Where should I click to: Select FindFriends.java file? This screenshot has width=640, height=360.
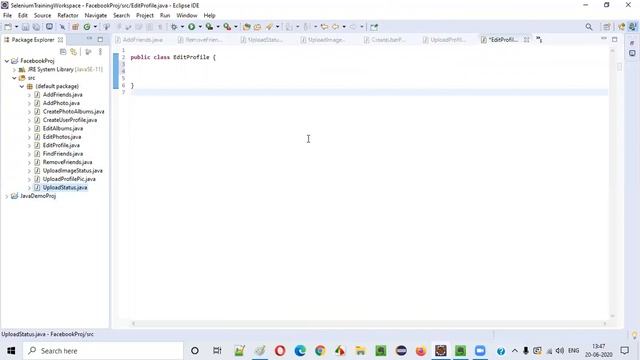point(63,154)
